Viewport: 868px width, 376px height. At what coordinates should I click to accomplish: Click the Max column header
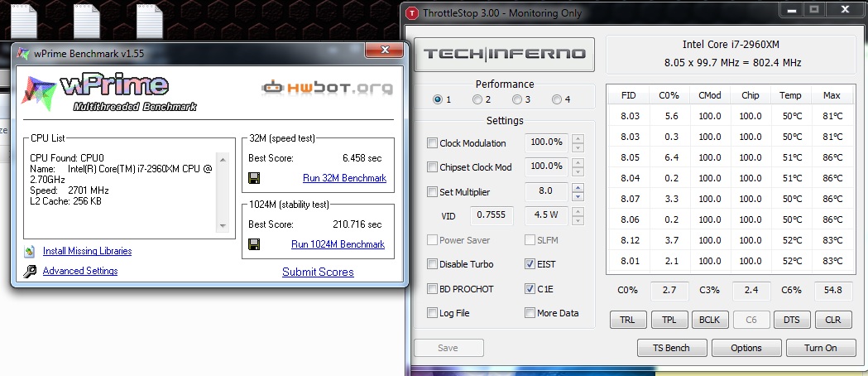click(832, 95)
